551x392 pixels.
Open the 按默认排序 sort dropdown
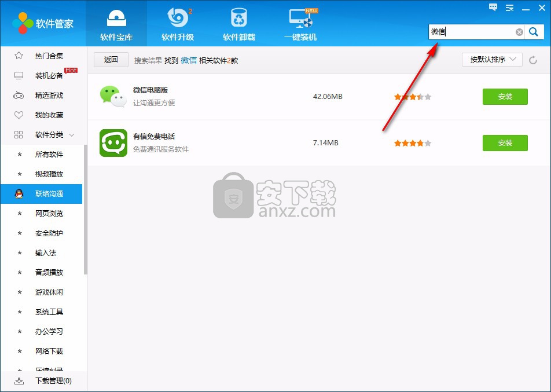coord(492,60)
